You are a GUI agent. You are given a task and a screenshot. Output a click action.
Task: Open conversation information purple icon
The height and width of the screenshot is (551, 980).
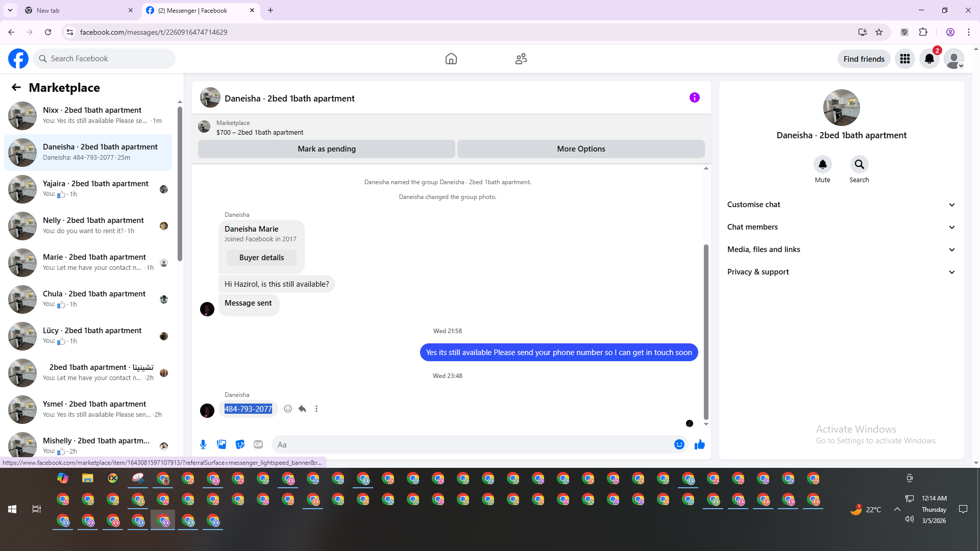click(695, 97)
